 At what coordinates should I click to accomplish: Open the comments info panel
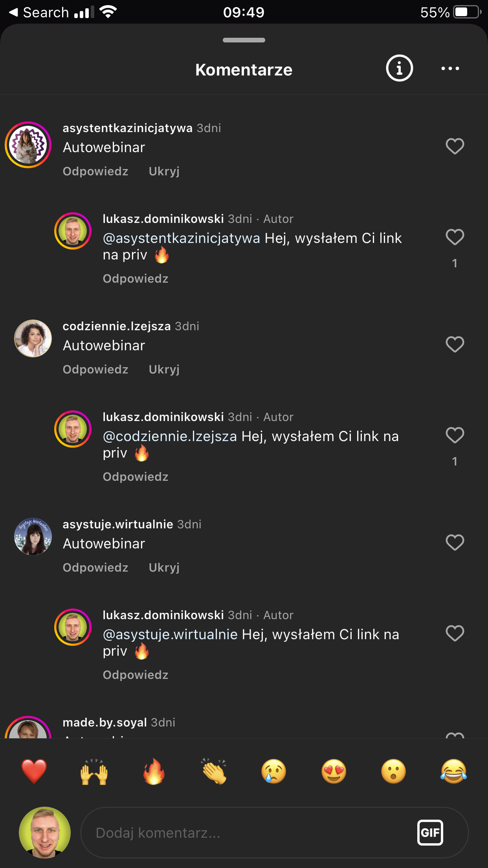click(x=398, y=68)
